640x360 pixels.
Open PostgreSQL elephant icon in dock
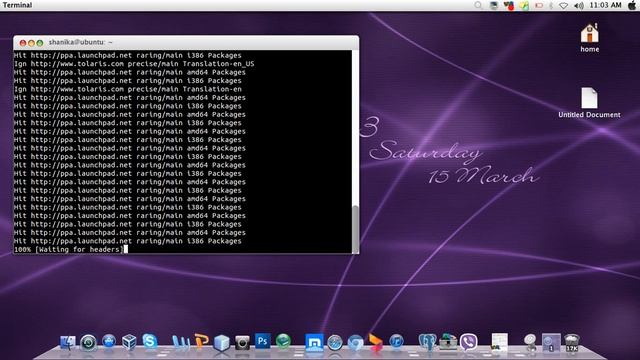pyautogui.click(x=427, y=342)
